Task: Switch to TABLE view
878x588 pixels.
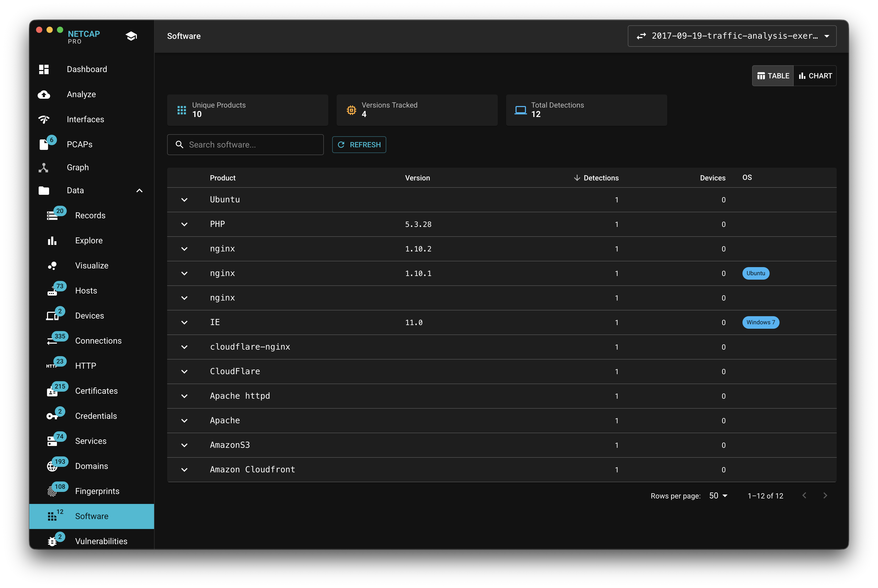Action: tap(772, 76)
